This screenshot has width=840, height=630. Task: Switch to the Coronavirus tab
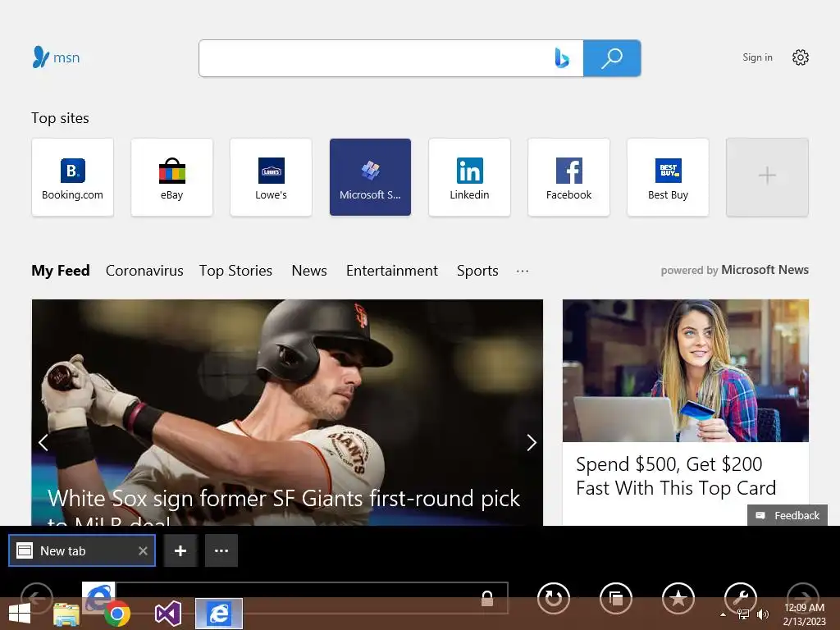[144, 271]
